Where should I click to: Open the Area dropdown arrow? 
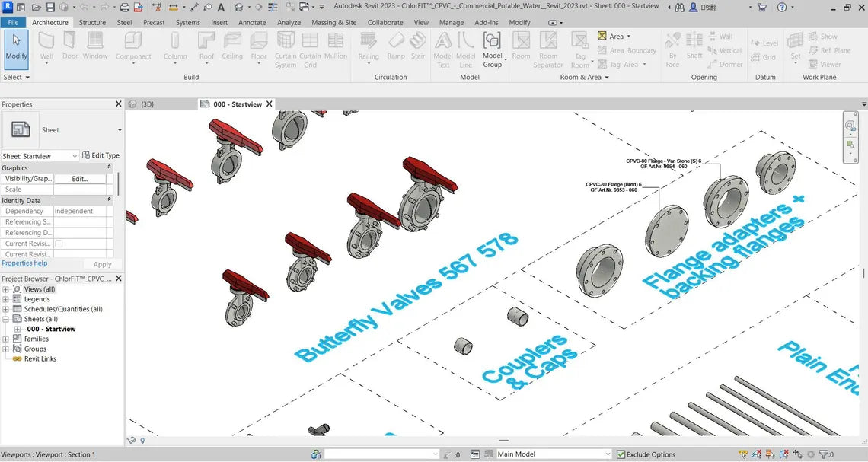(629, 37)
